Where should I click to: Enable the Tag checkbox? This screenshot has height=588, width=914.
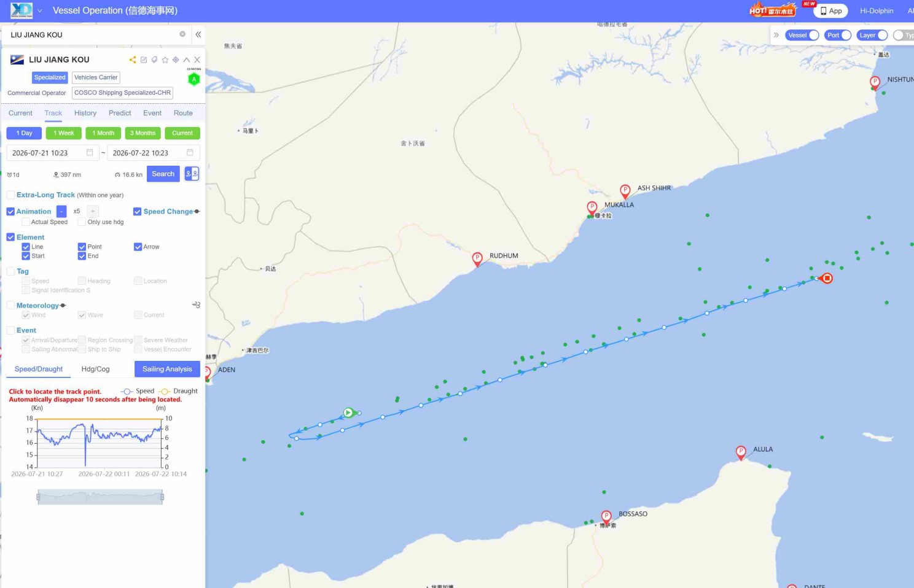click(10, 271)
